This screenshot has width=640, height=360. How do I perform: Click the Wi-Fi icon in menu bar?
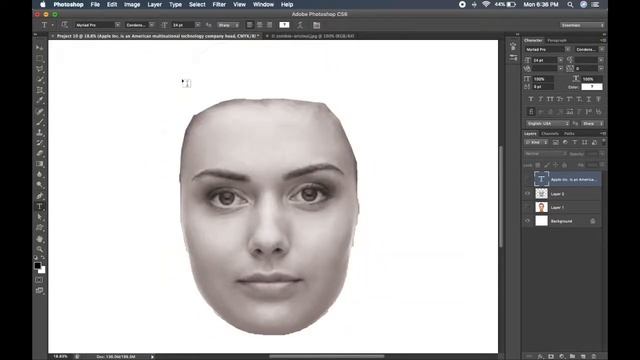[x=486, y=4]
